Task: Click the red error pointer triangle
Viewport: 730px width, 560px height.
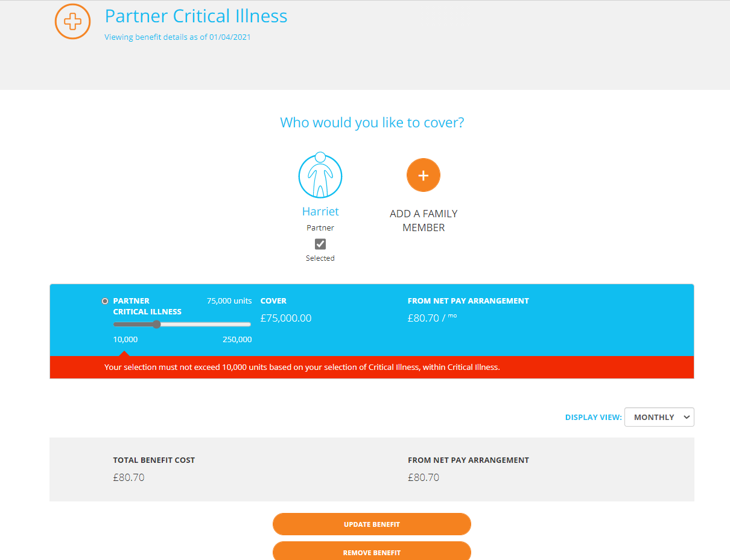Action: [124, 354]
